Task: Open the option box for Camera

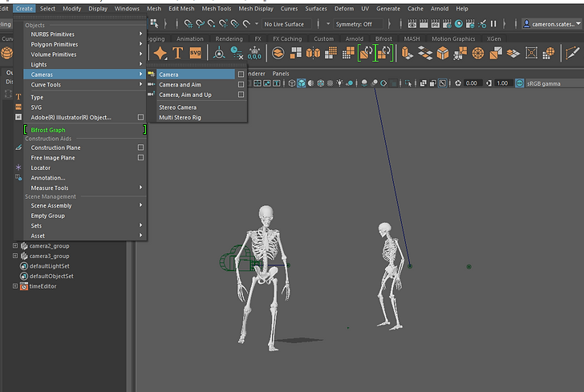Action: pos(241,75)
